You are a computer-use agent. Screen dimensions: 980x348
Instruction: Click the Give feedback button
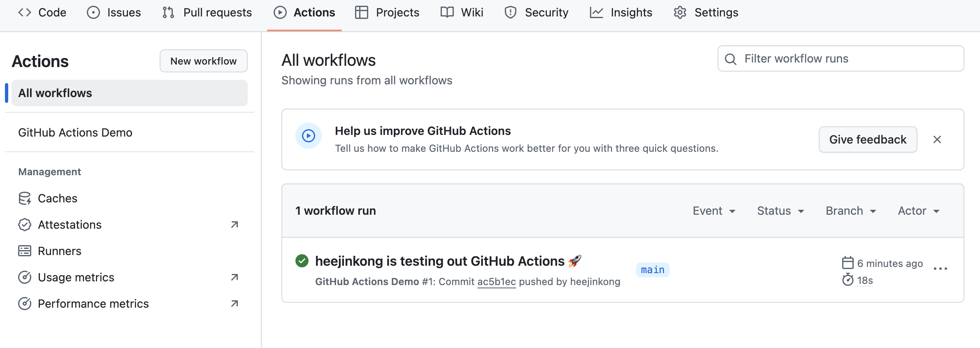[x=868, y=139]
